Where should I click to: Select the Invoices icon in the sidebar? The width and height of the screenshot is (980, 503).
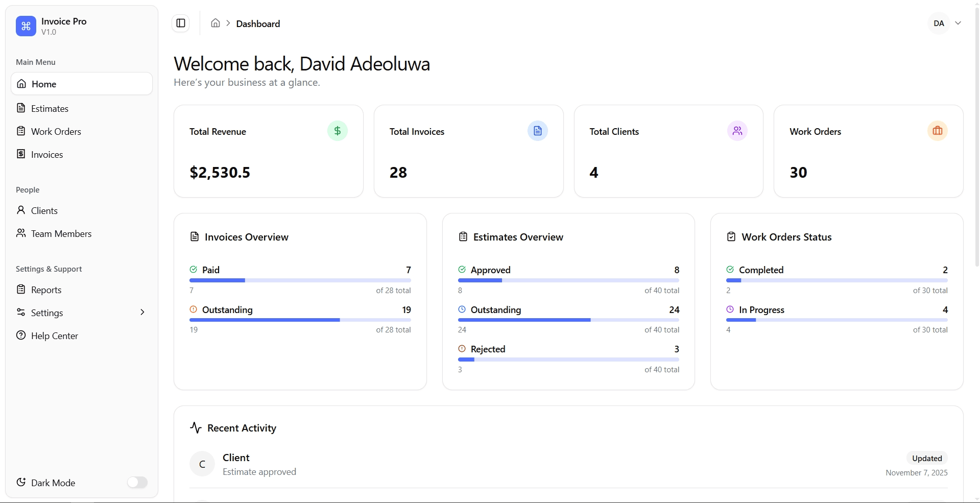pyautogui.click(x=21, y=154)
